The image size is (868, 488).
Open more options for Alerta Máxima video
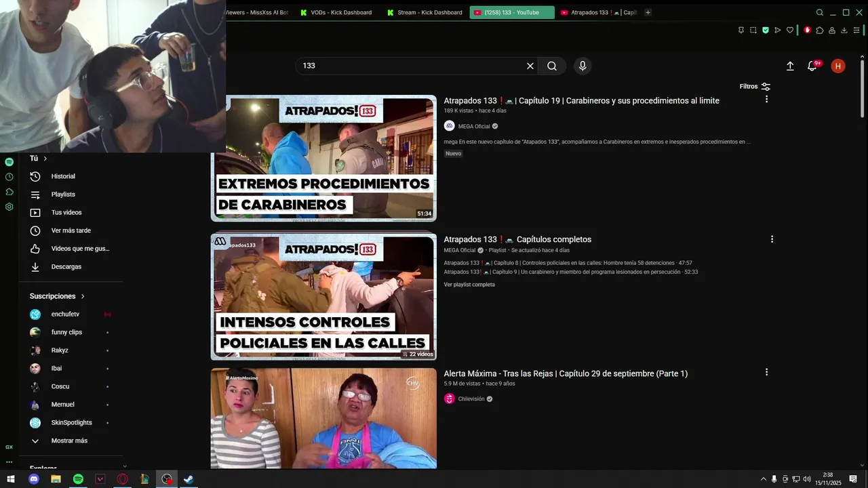766,372
